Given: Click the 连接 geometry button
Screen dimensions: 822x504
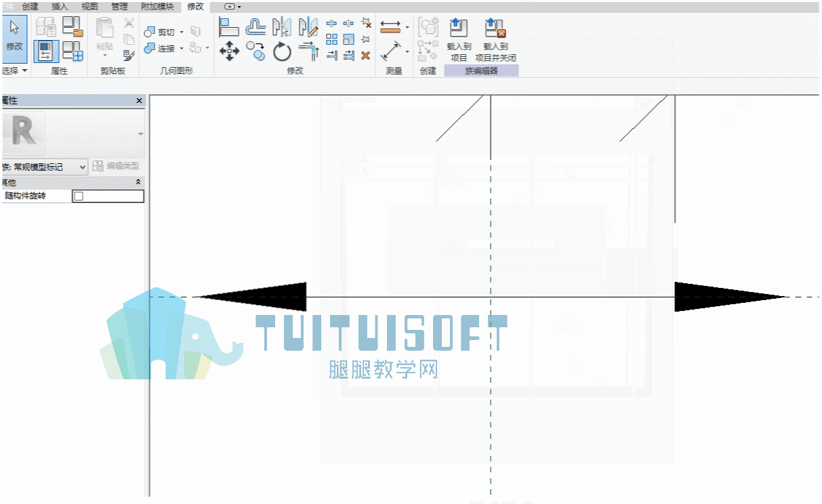Looking at the screenshot, I should [x=160, y=49].
